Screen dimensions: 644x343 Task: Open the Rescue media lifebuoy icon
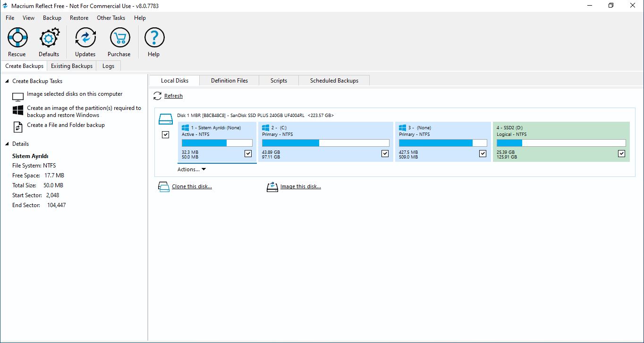[x=17, y=37]
